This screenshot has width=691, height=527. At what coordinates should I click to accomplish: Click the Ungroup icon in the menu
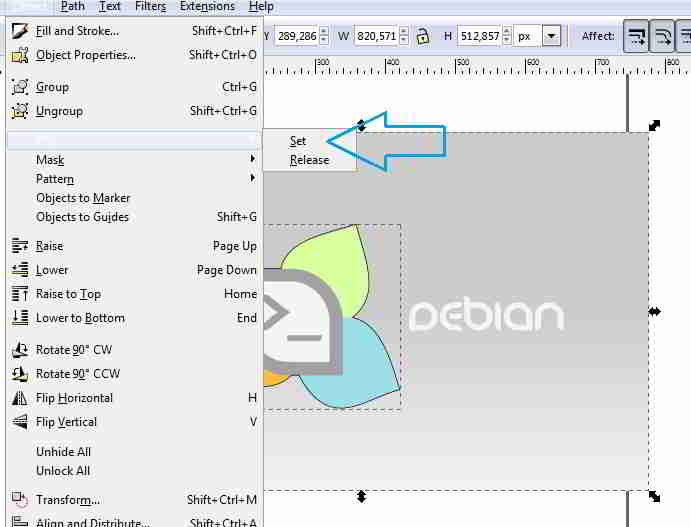(19, 111)
